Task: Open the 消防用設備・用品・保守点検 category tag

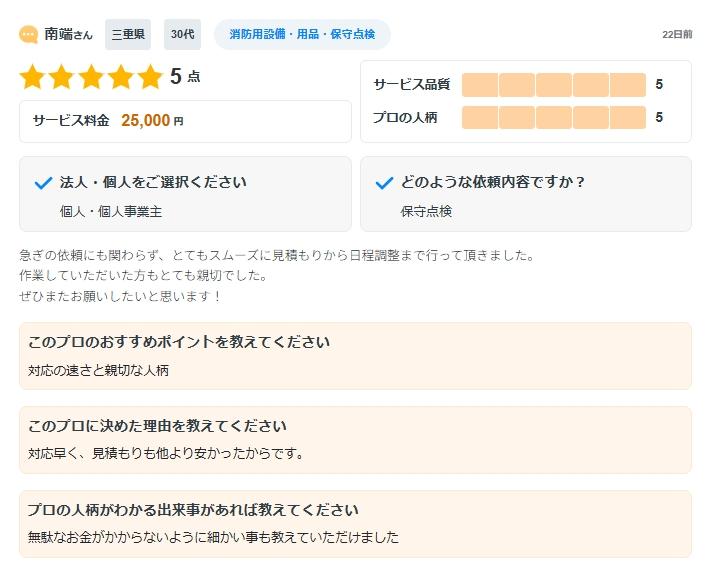Action: tap(302, 35)
